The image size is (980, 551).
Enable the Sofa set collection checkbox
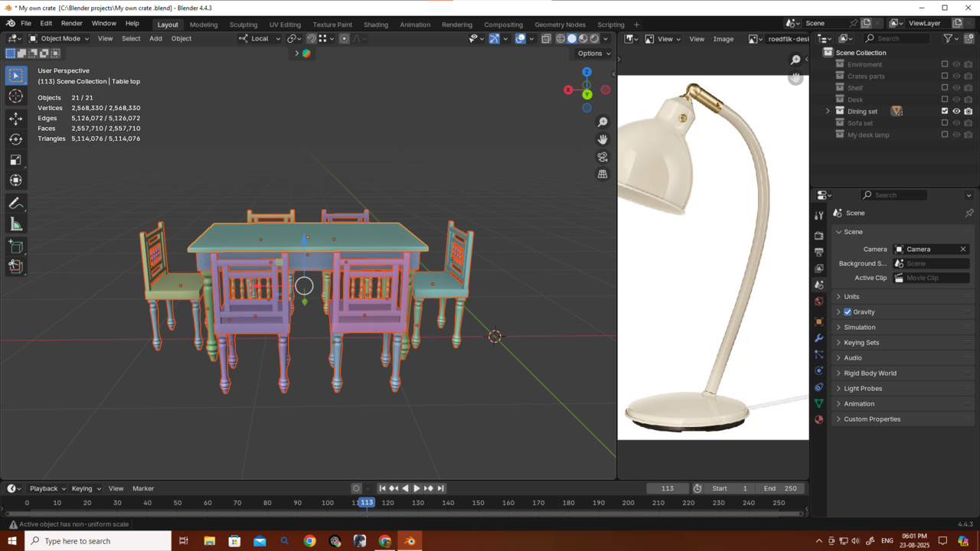click(x=944, y=123)
